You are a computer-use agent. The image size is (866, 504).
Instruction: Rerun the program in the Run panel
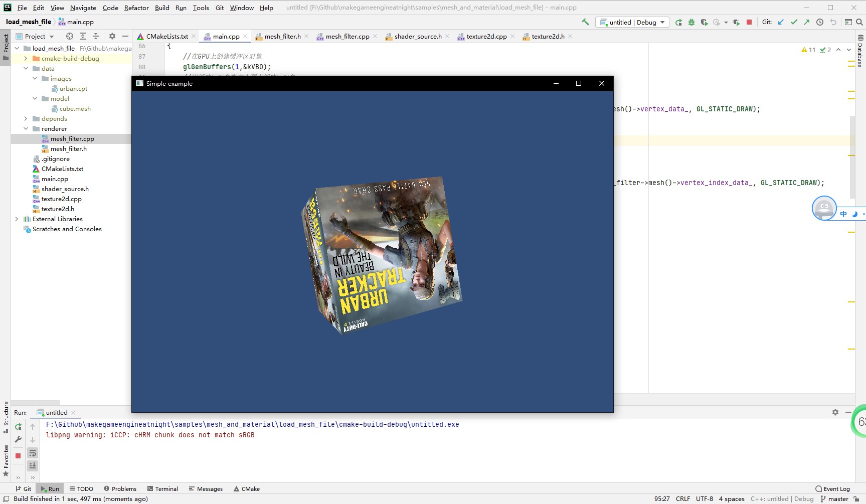pyautogui.click(x=18, y=427)
